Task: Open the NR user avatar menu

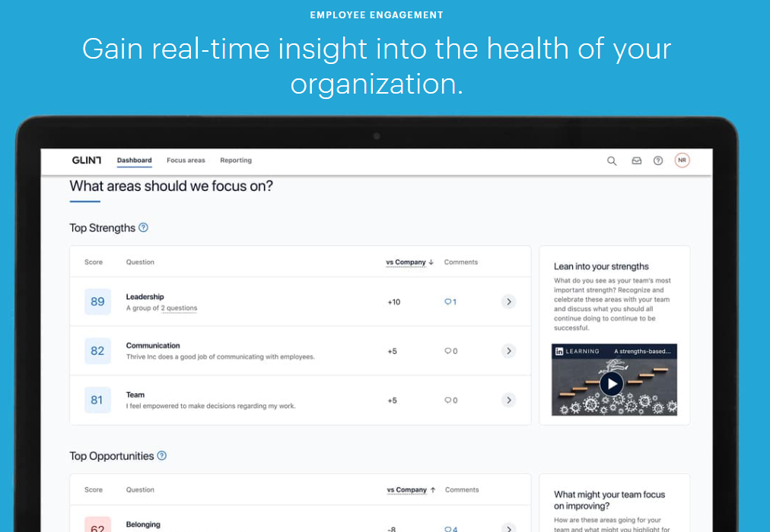Action: (682, 160)
